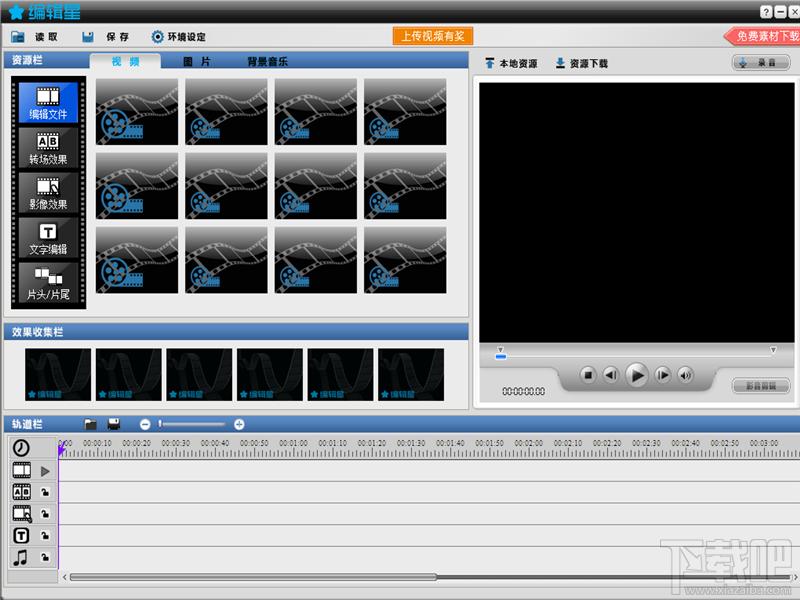Screen dimensions: 800x600
Task: Play the preview video
Action: pos(637,376)
